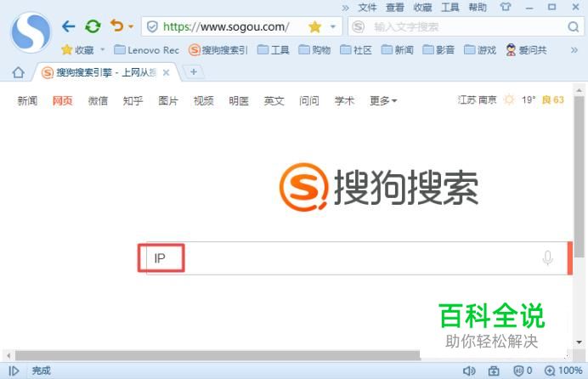Open the undo history dropdown arrow

(x=131, y=26)
